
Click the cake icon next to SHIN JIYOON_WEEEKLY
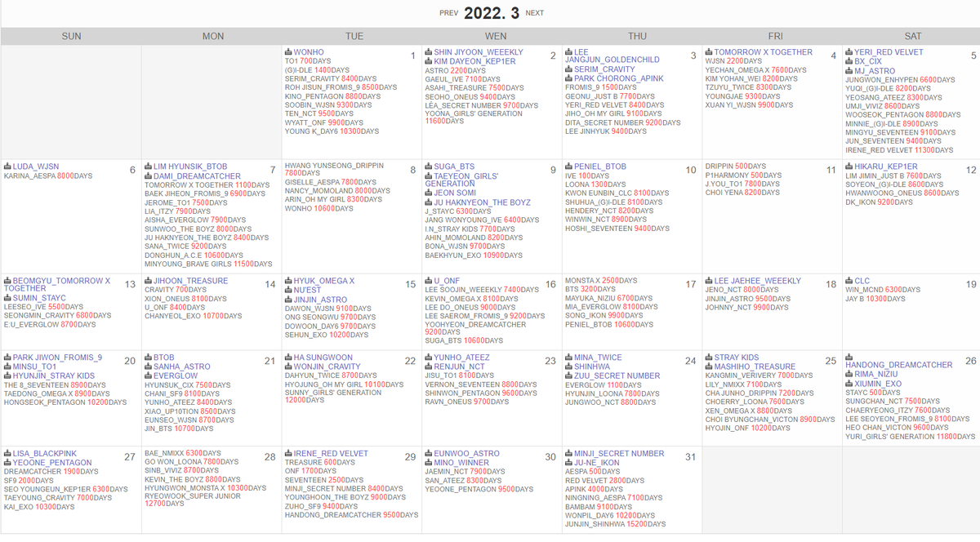coord(429,52)
